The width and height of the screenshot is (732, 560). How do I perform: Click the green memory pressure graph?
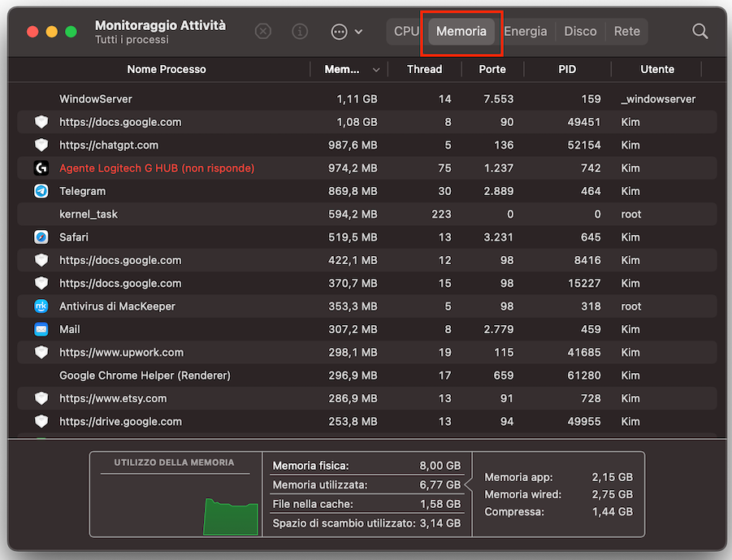231,516
